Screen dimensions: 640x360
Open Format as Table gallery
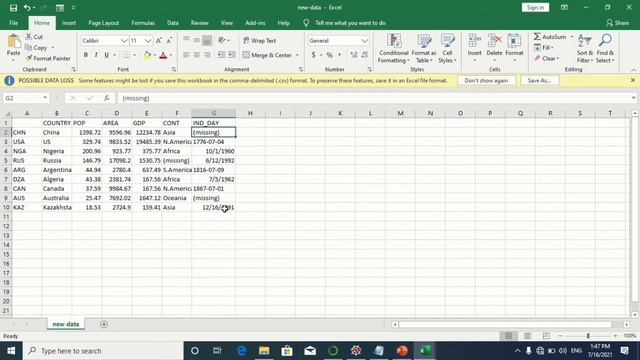click(424, 49)
